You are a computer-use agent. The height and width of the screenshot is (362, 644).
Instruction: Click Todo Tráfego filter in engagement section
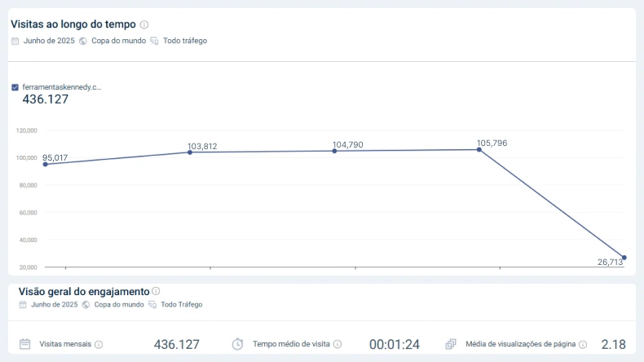182,304
